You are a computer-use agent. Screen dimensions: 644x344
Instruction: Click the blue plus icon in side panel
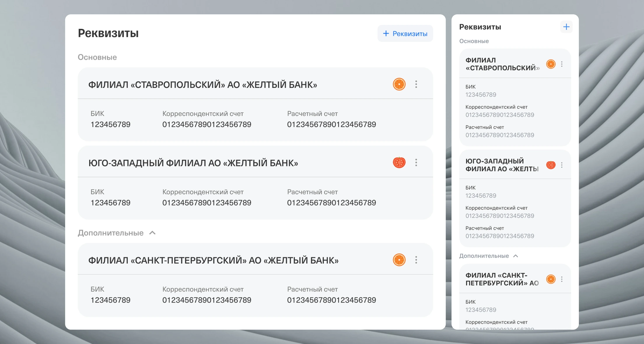pos(566,27)
